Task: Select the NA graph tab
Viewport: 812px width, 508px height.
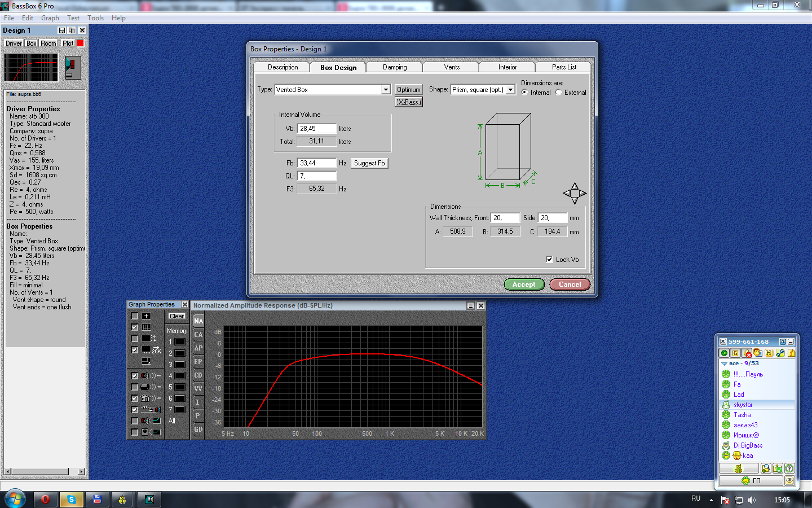Action: pos(198,321)
